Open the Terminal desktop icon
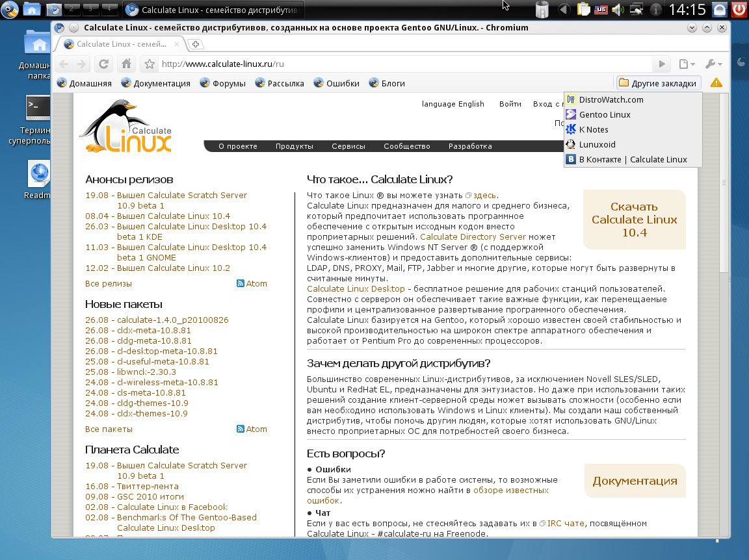Image resolution: width=749 pixels, height=560 pixels. click(x=38, y=108)
